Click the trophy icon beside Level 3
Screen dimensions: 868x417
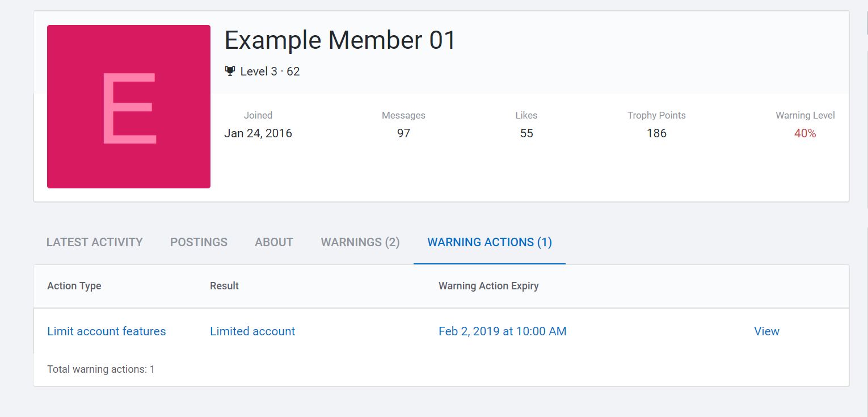click(x=230, y=71)
